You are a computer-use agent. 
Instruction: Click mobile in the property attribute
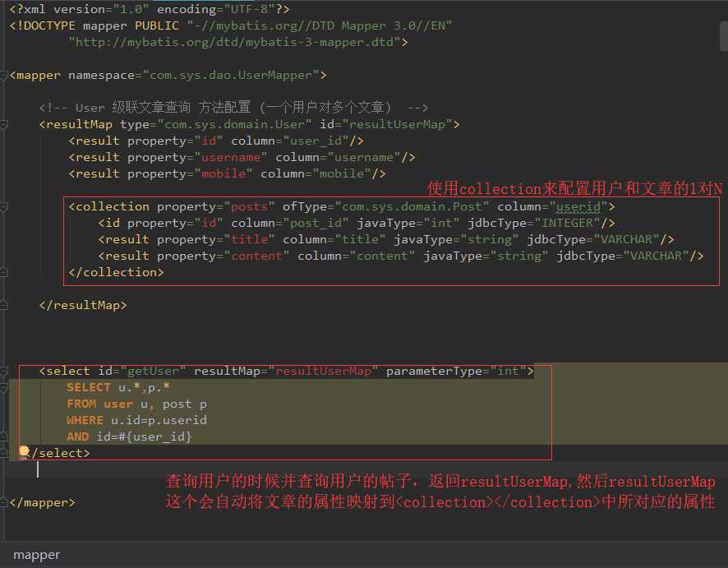(x=223, y=173)
